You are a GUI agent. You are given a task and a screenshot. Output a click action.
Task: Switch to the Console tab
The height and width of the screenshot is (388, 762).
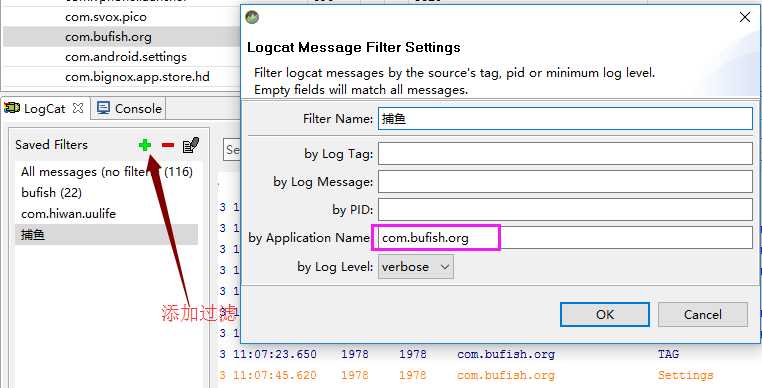129,108
